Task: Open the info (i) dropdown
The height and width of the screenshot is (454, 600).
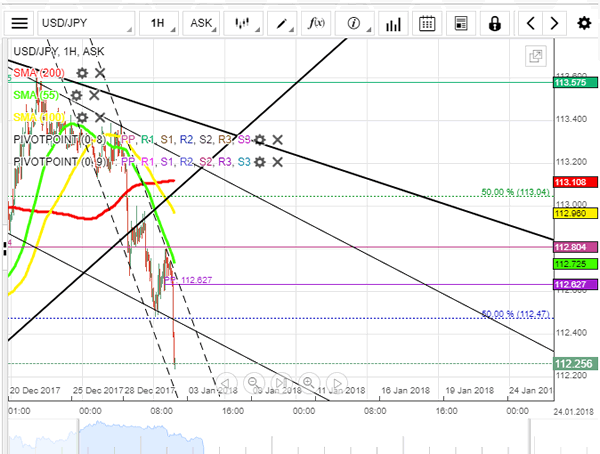Action: click(354, 23)
